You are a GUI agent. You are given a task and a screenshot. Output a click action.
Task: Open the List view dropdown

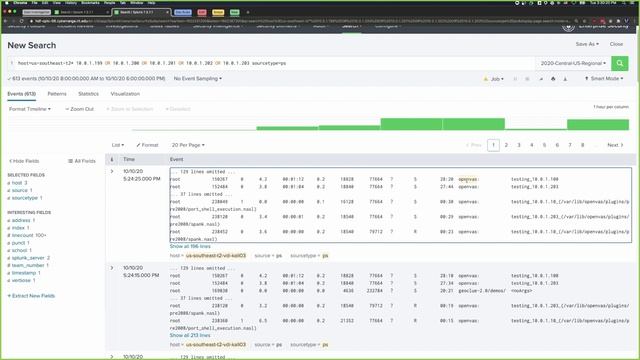click(118, 145)
